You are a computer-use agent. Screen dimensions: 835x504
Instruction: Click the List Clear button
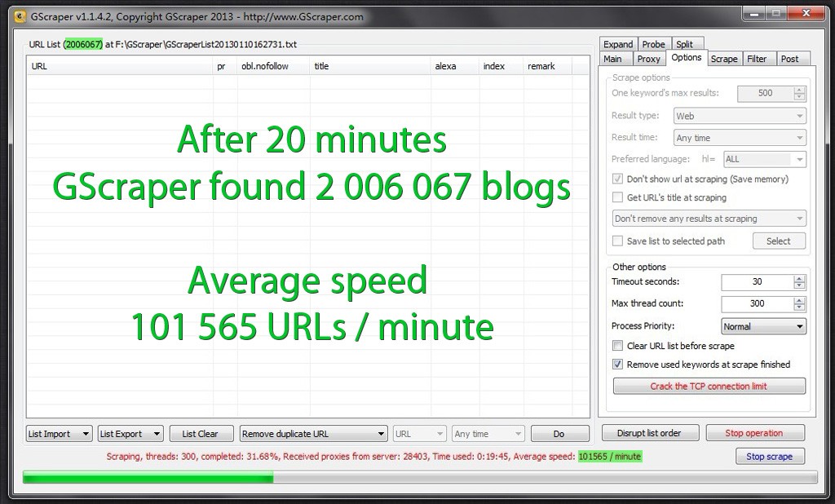click(x=201, y=434)
